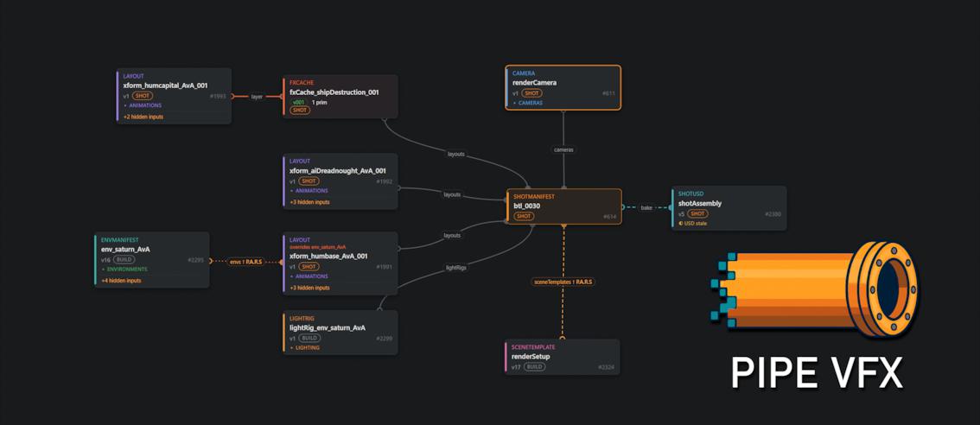Select #1992 ID on xform_aiDreadnought node
Image resolution: width=980 pixels, height=425 pixels.
384,181
